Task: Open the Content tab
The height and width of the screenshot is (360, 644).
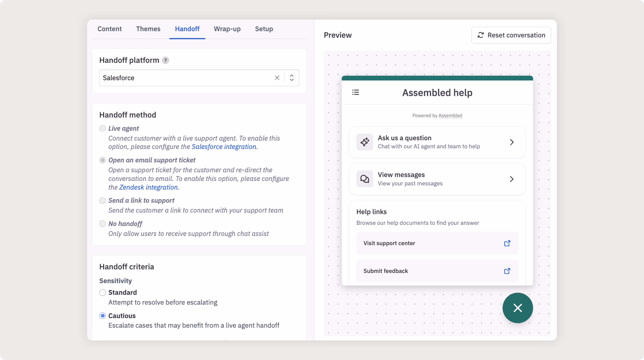Action: point(109,29)
